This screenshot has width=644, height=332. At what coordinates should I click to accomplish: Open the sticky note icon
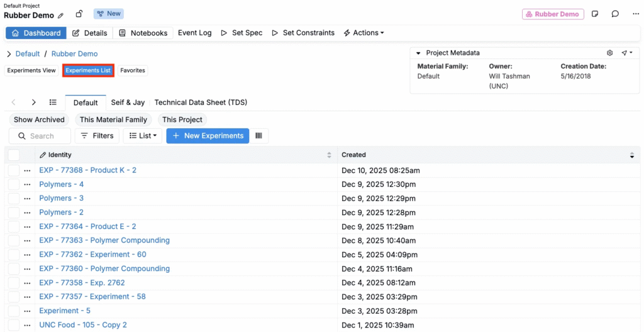click(595, 14)
